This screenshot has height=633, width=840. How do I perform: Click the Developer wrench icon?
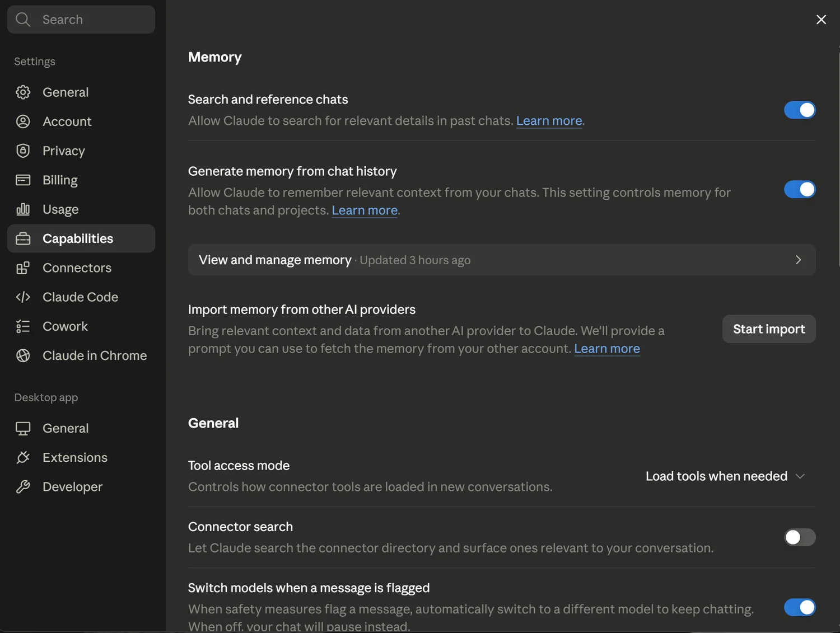click(23, 487)
